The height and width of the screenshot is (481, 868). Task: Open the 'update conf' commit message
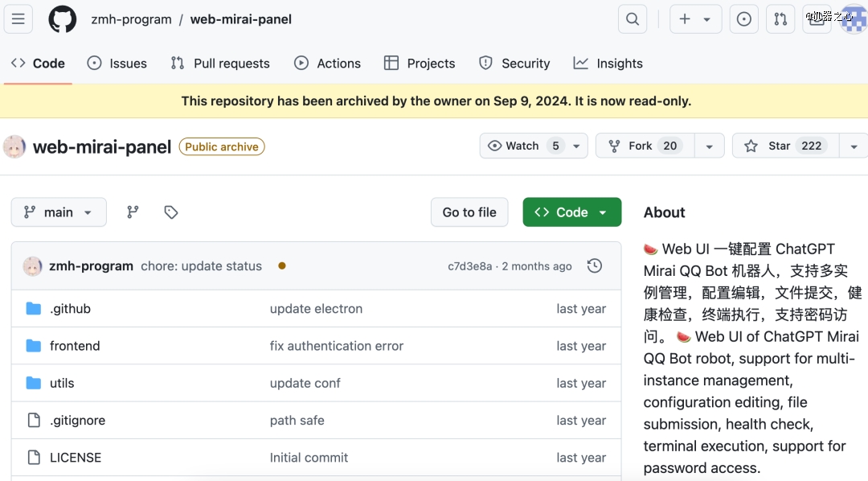point(305,383)
